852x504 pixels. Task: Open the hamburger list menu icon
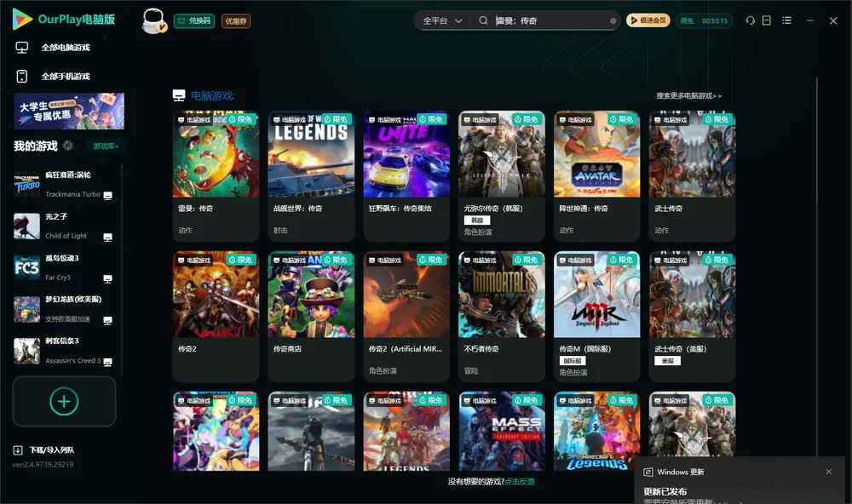point(786,20)
